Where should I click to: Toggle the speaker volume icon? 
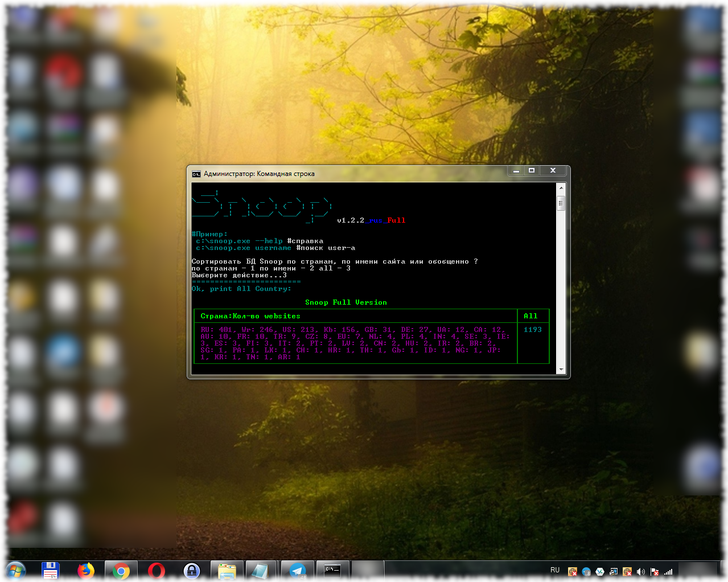(640, 571)
